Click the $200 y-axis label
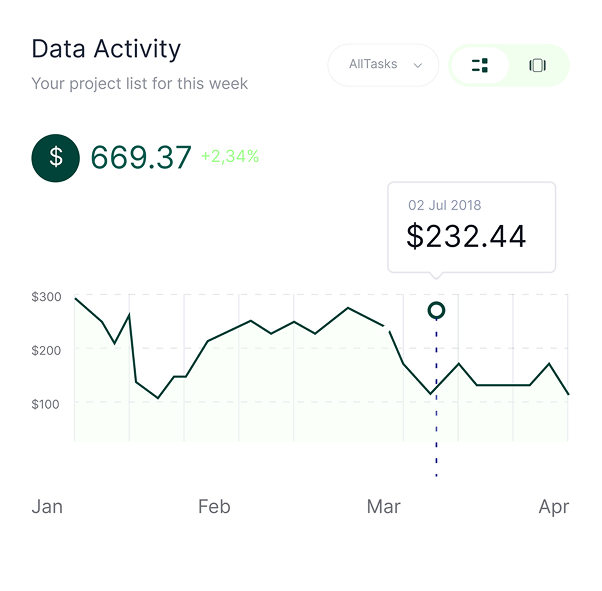Viewport: 602px width, 591px height. (x=46, y=350)
